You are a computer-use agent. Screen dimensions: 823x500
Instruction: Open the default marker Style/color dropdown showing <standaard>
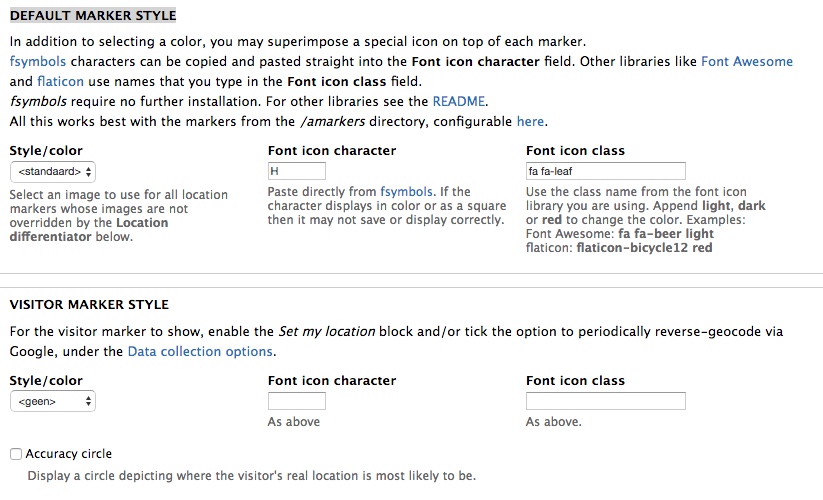tap(52, 171)
